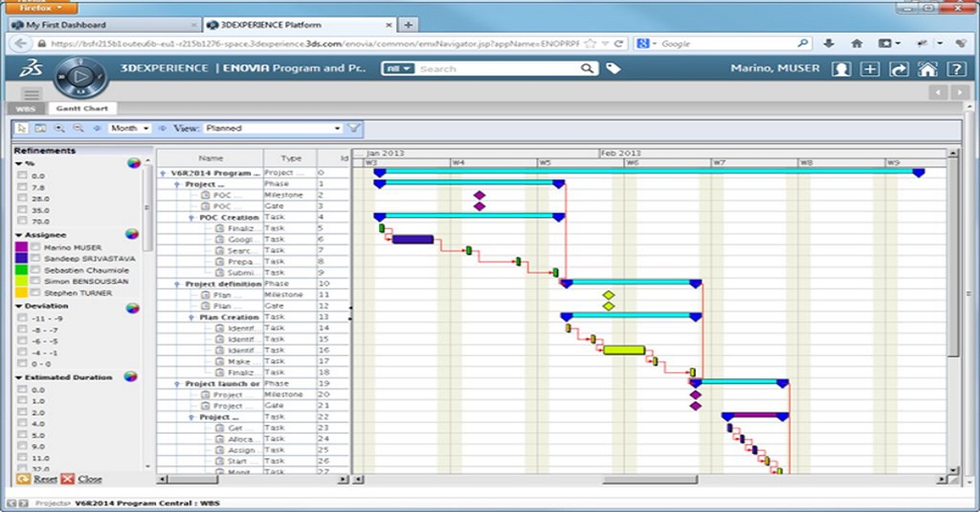This screenshot has width=980, height=512.
Task: Check the Sandeep SRIVASTAVA assignee checkbox
Action: [36, 258]
